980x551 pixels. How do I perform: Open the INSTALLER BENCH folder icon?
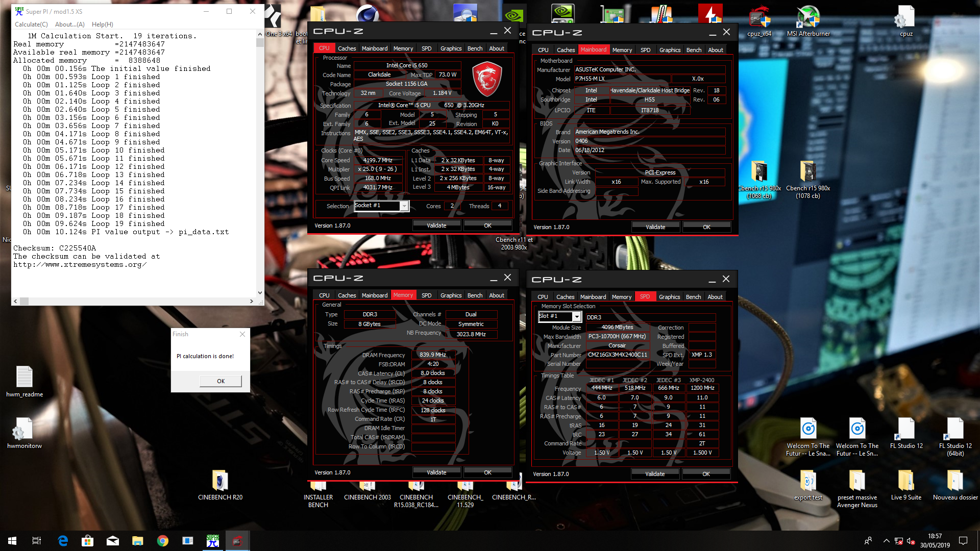coord(318,494)
